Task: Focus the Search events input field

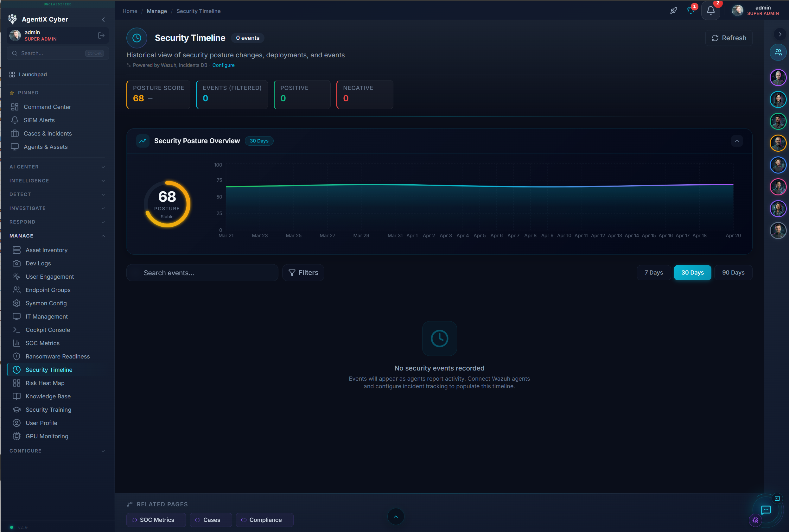Action: (202, 273)
